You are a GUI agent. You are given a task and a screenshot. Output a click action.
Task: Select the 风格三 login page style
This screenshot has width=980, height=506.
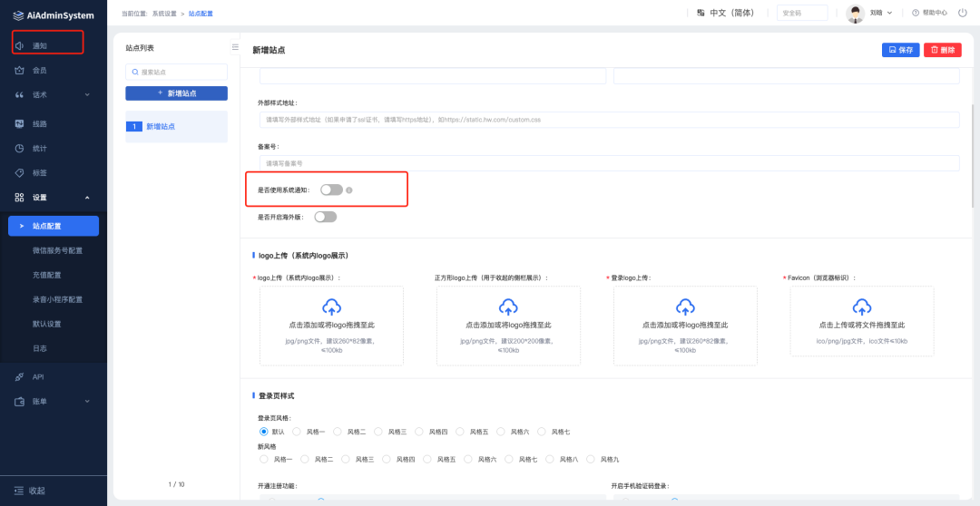(x=380, y=432)
